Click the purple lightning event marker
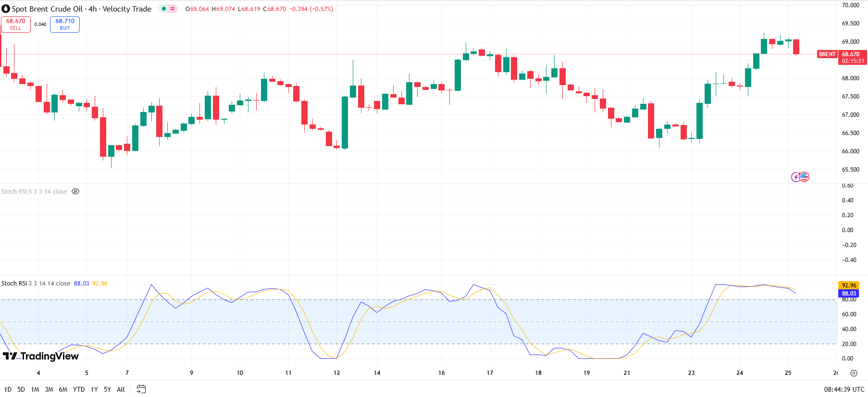 795,177
